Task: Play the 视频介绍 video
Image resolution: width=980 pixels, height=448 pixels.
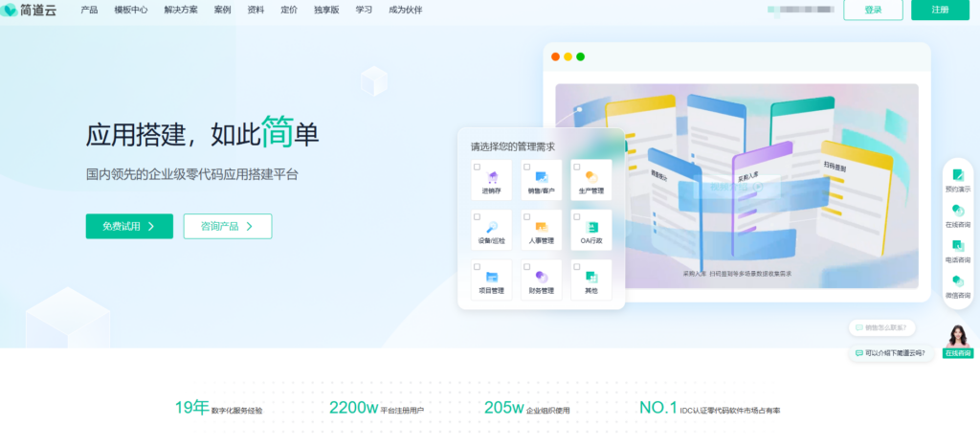Action: tap(736, 187)
